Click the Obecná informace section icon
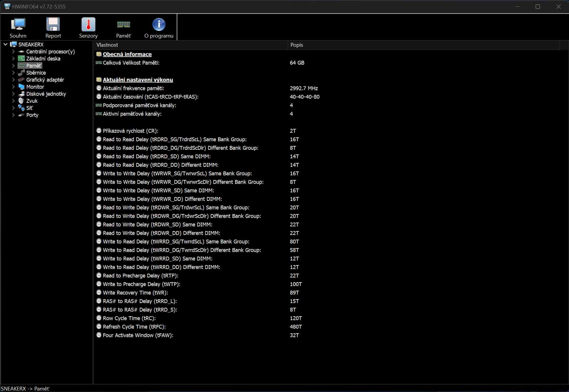 click(x=99, y=54)
